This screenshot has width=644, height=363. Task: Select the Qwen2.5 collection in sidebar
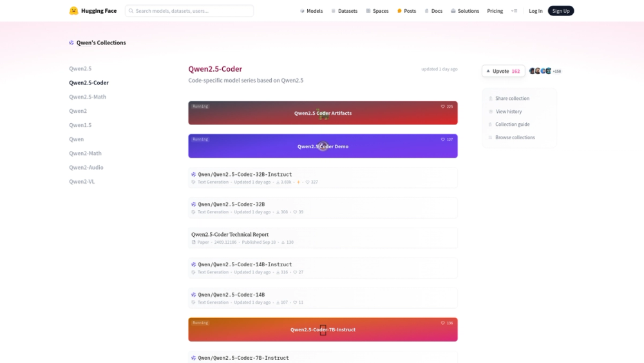tap(80, 68)
